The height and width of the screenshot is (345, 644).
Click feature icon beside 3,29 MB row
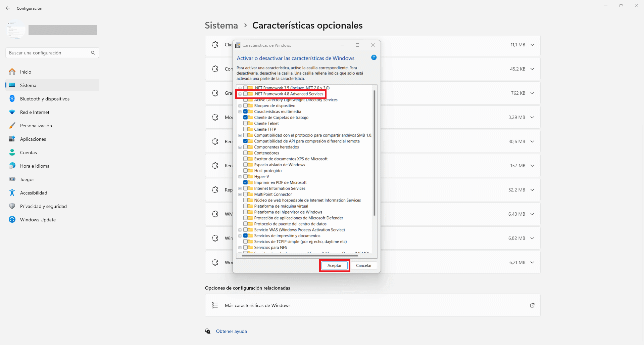[x=215, y=117]
